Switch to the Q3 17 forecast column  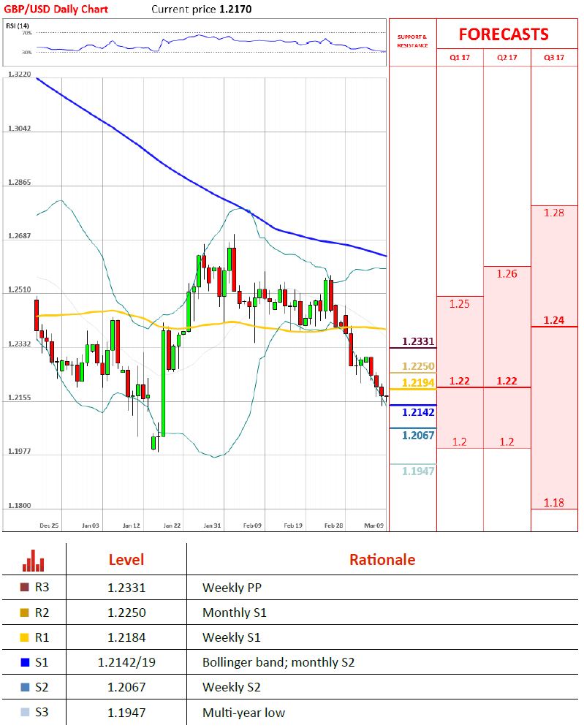[x=554, y=57]
